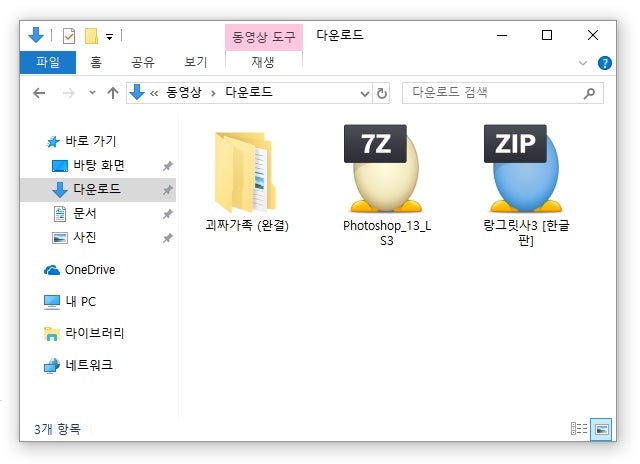Refresh the current folder
The height and width of the screenshot is (464, 640).
pyautogui.click(x=382, y=93)
